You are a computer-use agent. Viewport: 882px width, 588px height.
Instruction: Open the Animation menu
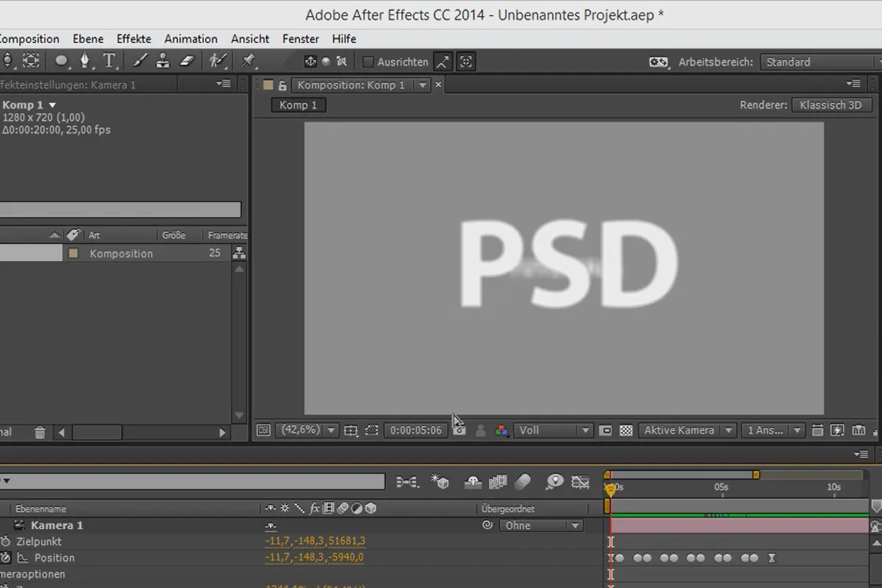pos(191,39)
